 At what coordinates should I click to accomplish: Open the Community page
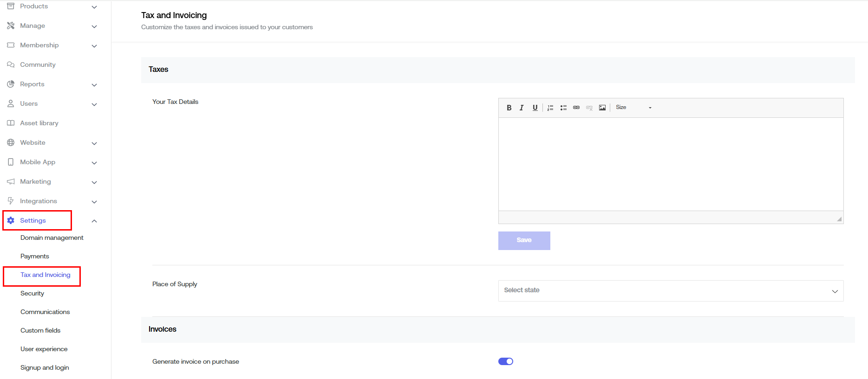pos(38,64)
